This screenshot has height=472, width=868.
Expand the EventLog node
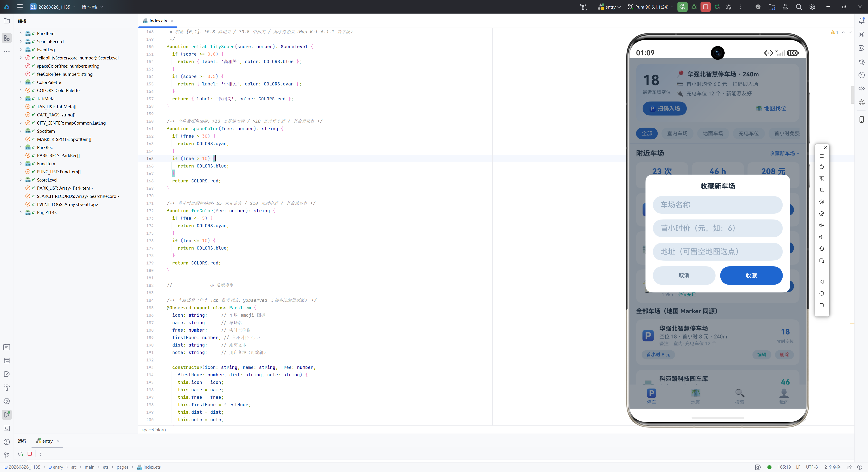[x=21, y=50]
